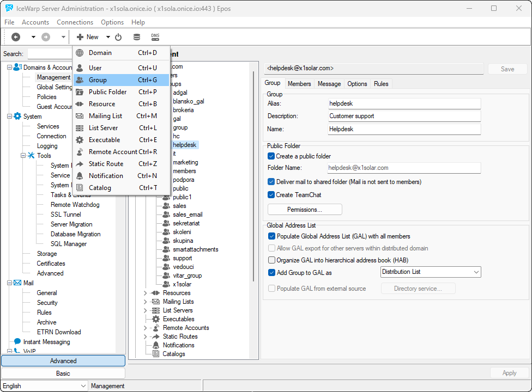
Task: Expand the Static Routes tree node
Action: pyautogui.click(x=145, y=336)
